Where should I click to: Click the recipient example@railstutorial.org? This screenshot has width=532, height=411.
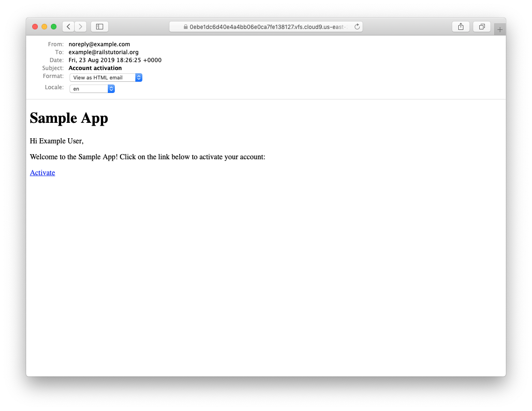[x=104, y=52]
